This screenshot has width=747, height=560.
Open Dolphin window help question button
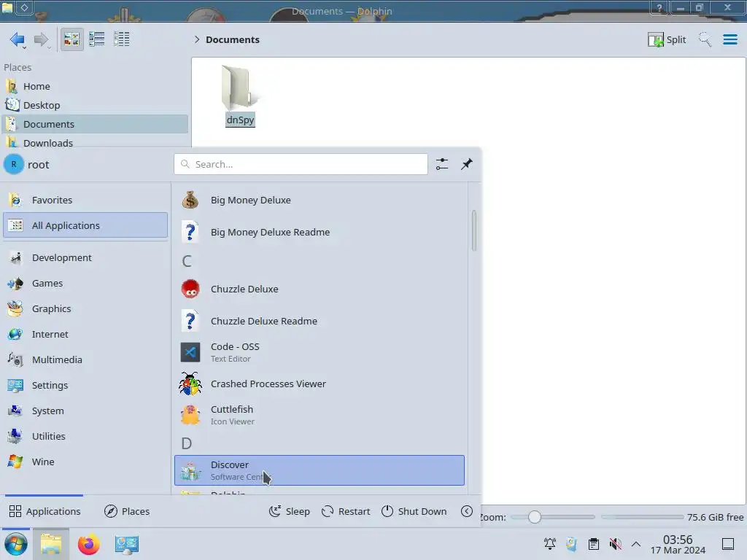point(659,7)
